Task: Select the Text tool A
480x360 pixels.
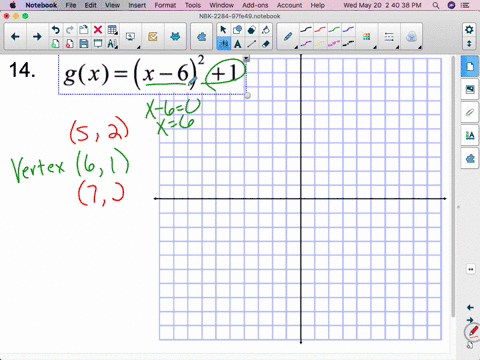Action: [237, 44]
